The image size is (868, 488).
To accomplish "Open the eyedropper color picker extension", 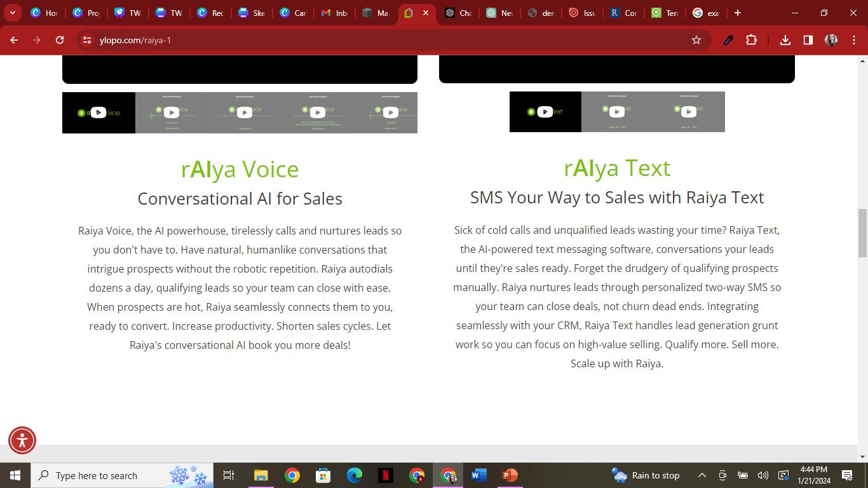I will coord(729,40).
